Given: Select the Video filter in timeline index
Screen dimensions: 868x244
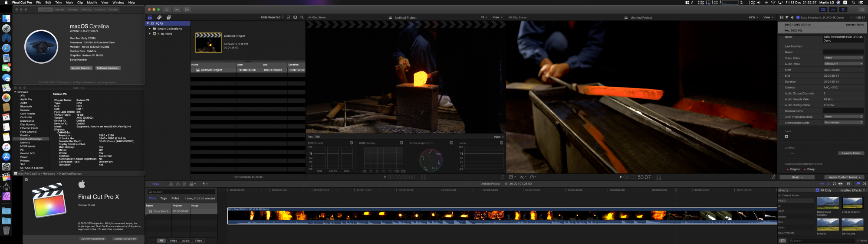Looking at the screenshot, I should click(173, 241).
